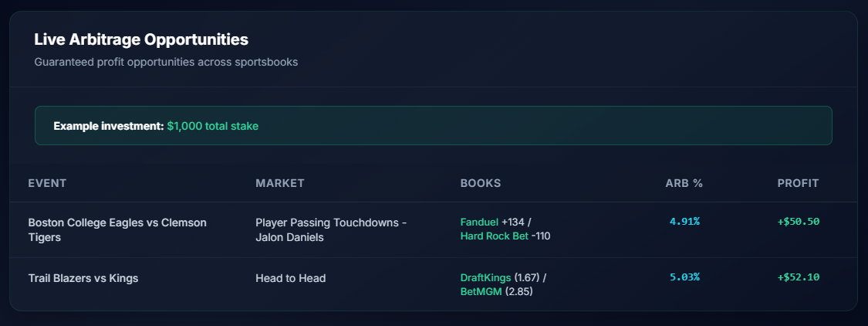This screenshot has height=326, width=868.
Task: Click the (1.67) decimal odds
Action: click(528, 278)
